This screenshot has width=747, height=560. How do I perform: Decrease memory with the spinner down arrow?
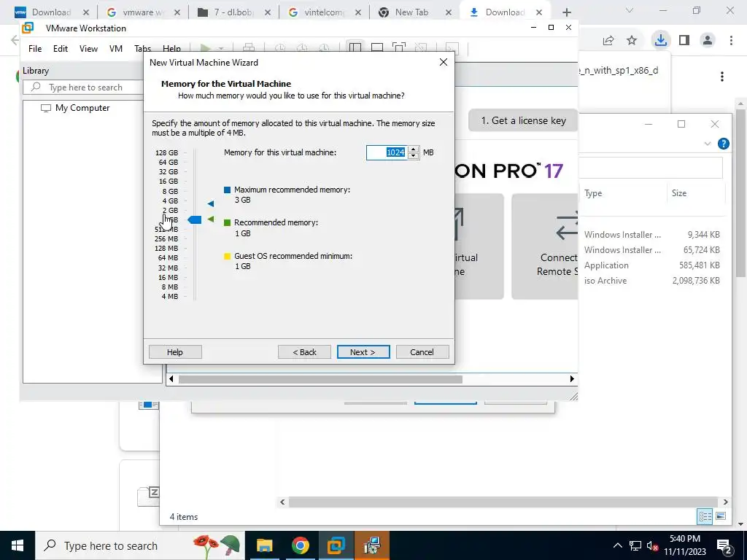tap(414, 156)
